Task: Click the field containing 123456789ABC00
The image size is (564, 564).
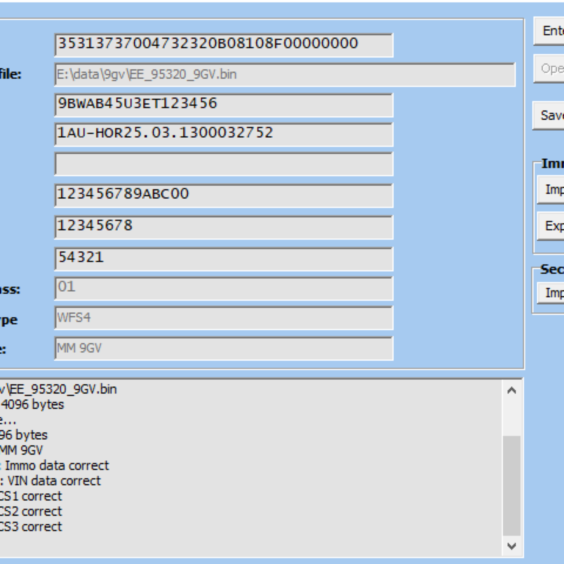Action: coord(224,195)
